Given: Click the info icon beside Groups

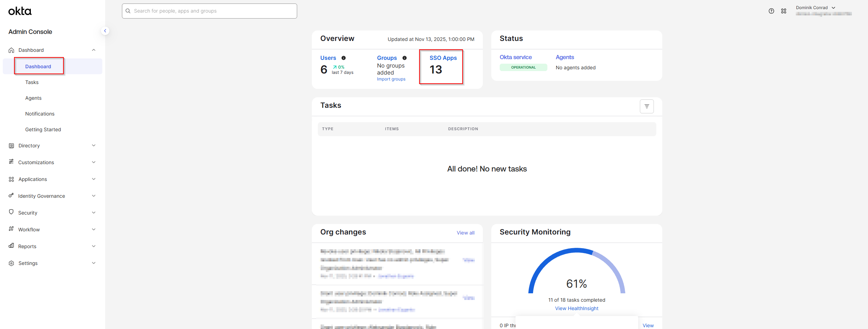Looking at the screenshot, I should [404, 58].
